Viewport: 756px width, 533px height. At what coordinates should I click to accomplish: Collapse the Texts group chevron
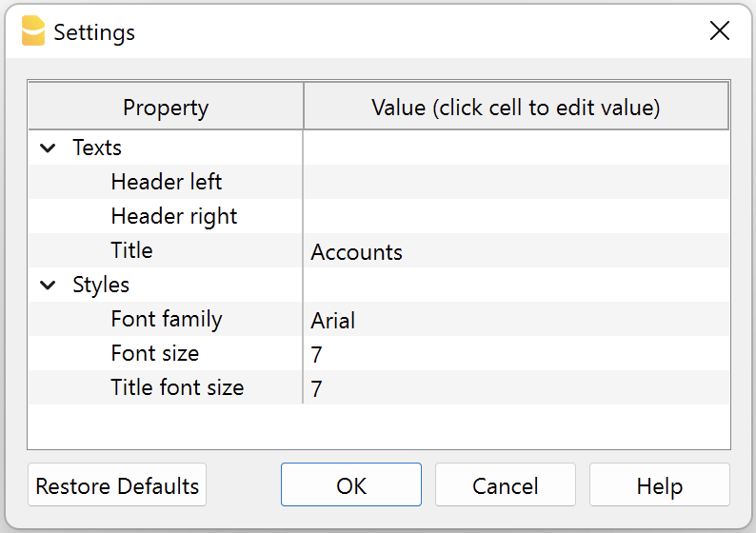pyautogui.click(x=48, y=148)
